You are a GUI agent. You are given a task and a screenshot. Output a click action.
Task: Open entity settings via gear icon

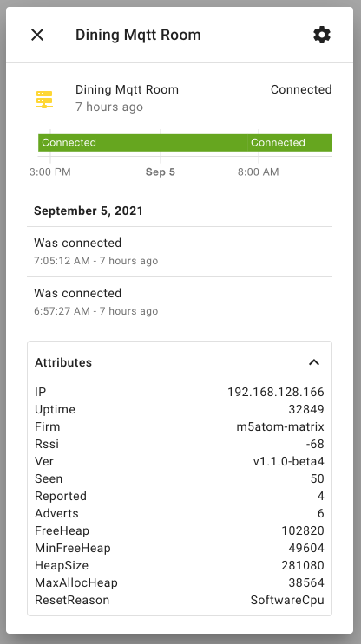tap(322, 35)
